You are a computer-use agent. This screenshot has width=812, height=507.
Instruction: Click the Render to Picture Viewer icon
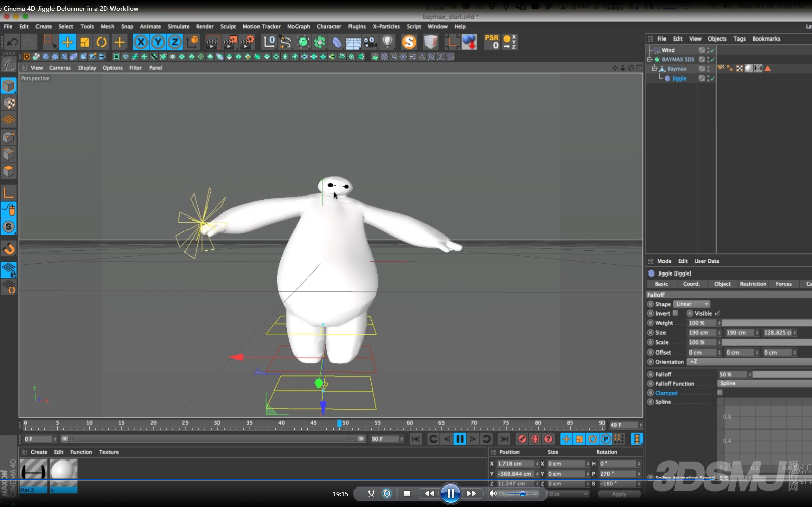[x=230, y=42]
